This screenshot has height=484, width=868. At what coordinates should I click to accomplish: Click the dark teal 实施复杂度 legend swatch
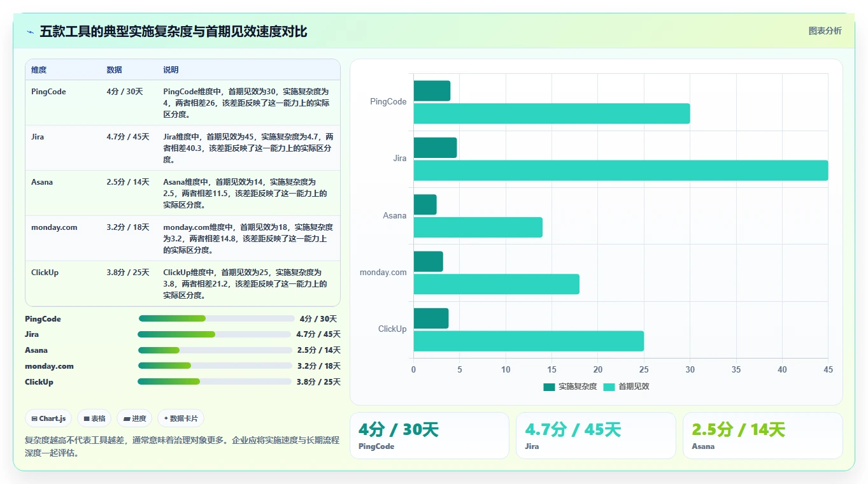pyautogui.click(x=549, y=387)
